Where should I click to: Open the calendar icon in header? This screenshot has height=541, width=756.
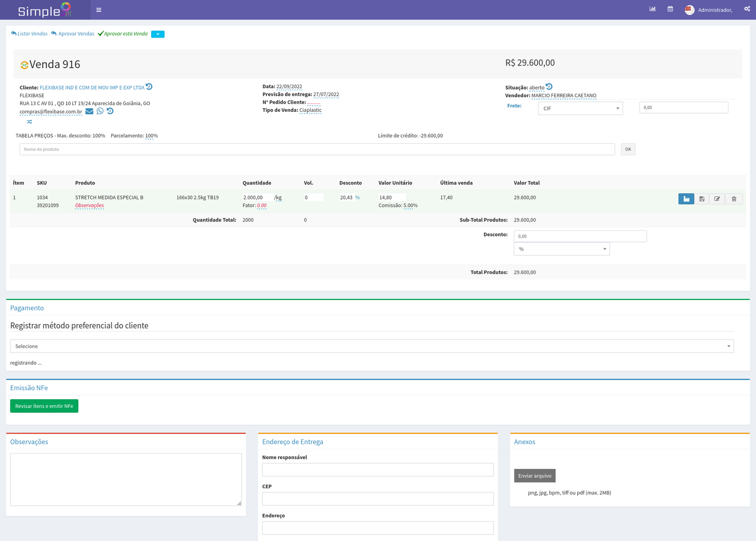(x=670, y=9)
